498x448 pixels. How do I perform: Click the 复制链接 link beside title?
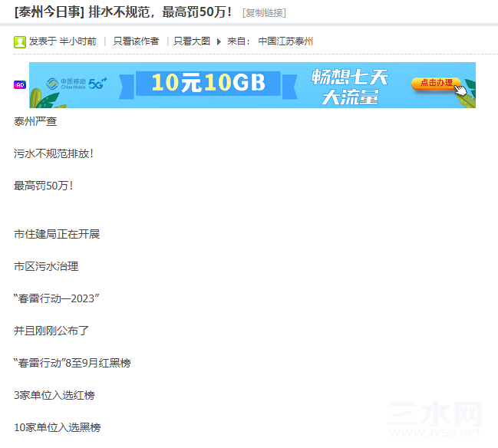[264, 13]
